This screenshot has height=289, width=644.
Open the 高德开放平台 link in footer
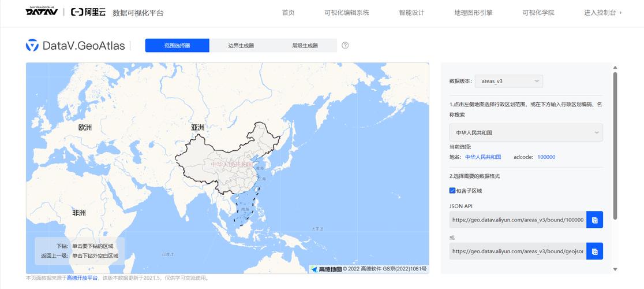click(x=82, y=279)
